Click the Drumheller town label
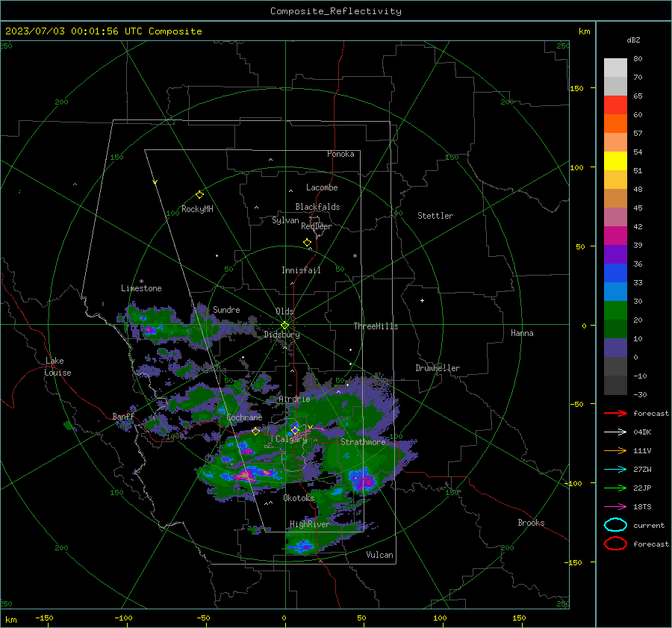Viewport: 672px width, 628px height. (x=438, y=368)
